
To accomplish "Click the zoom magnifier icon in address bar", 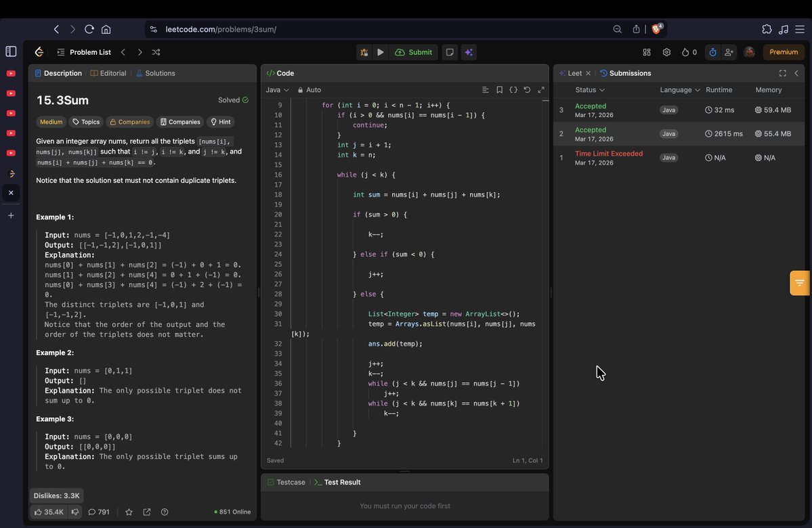I will tap(617, 30).
